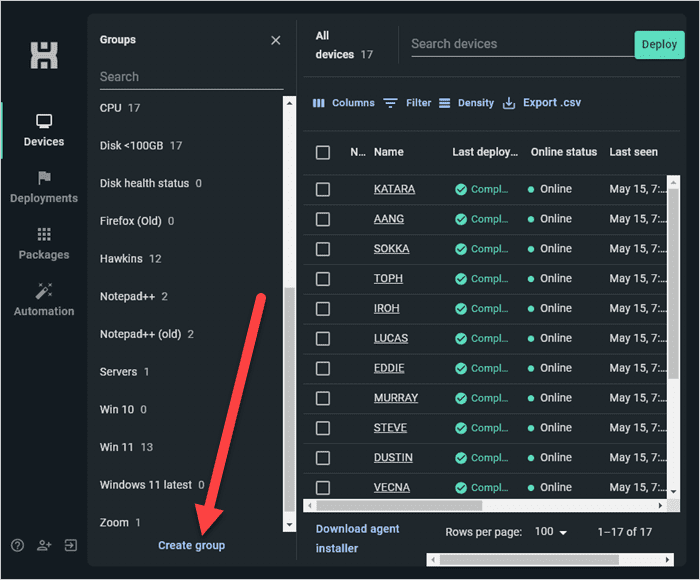Click the Deploy button
Image resolution: width=700 pixels, height=580 pixels.
[x=659, y=45]
